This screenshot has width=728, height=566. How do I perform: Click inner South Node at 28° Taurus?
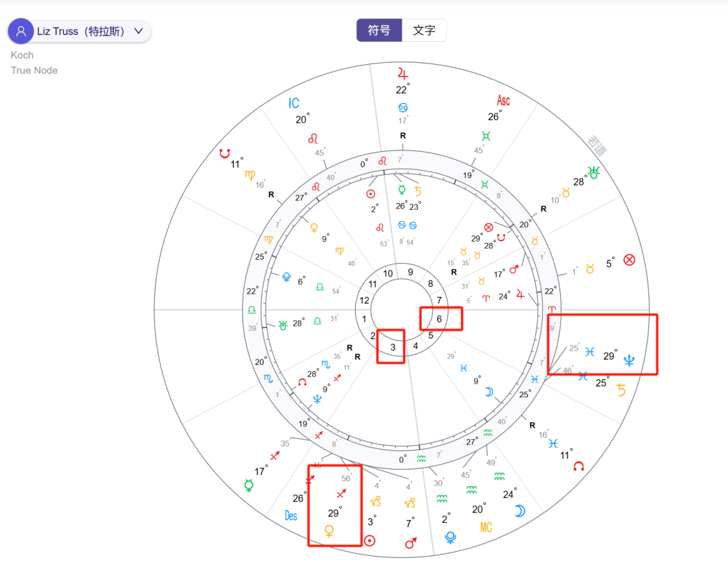point(501,237)
